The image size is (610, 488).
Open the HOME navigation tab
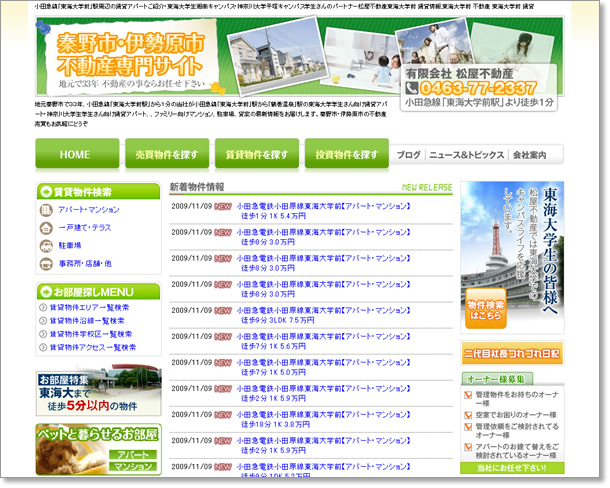pyautogui.click(x=77, y=154)
